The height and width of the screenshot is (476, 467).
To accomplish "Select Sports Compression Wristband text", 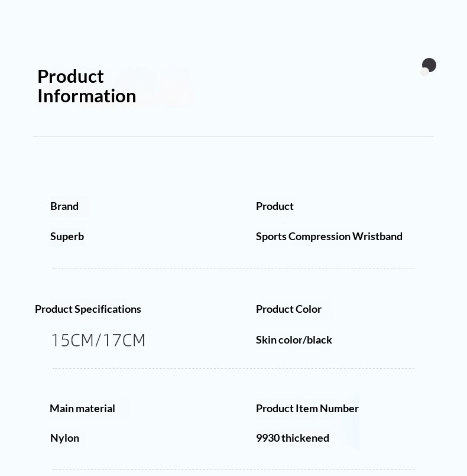I will pyautogui.click(x=329, y=237).
